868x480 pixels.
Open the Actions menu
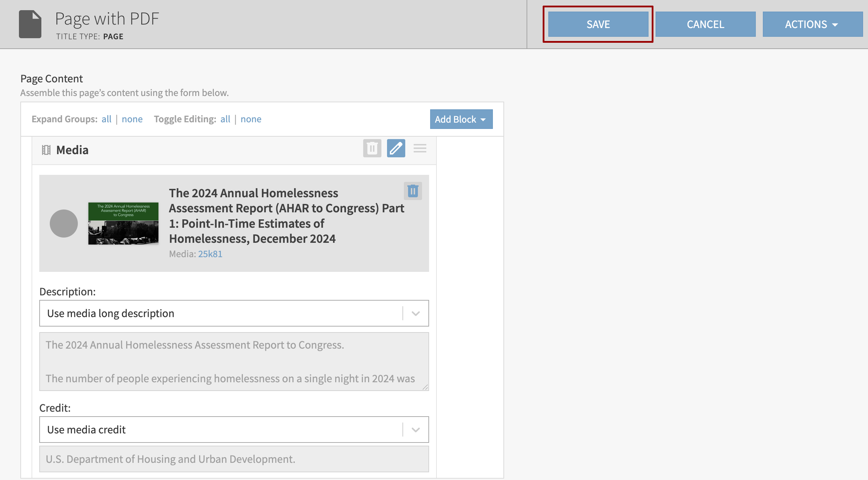(812, 24)
